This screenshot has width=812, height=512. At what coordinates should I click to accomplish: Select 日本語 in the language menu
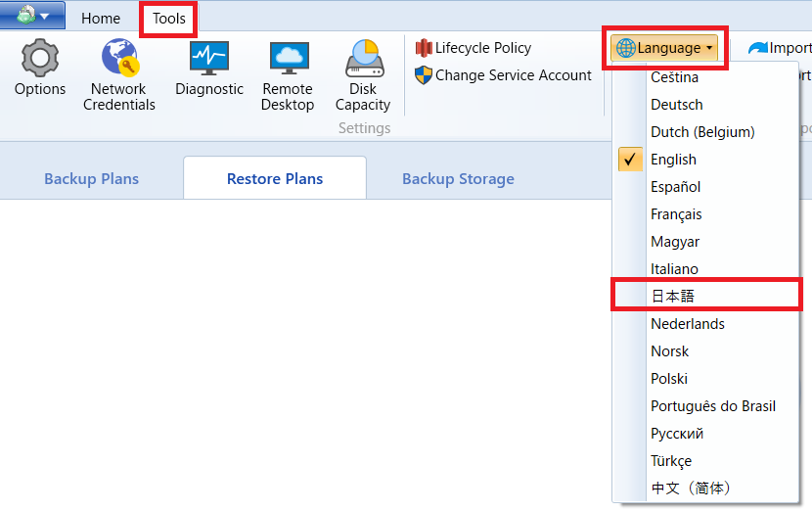coord(673,296)
